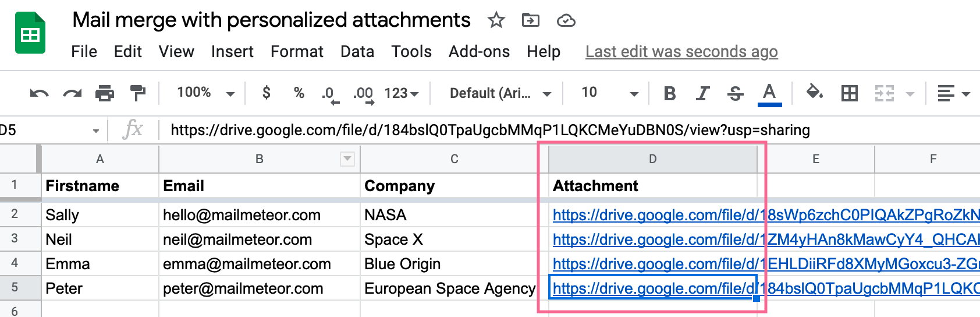Click the Fill color paint bucket
This screenshot has height=317, width=980.
[x=814, y=92]
